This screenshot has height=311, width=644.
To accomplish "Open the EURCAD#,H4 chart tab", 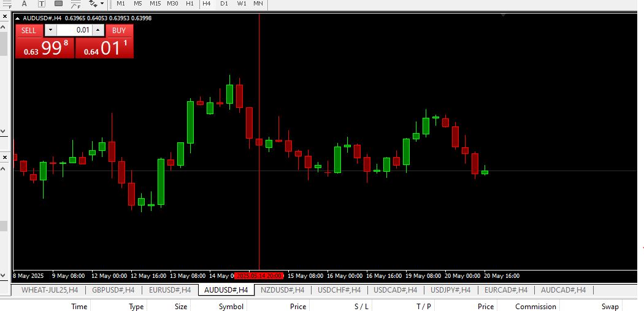I will click(x=506, y=290).
